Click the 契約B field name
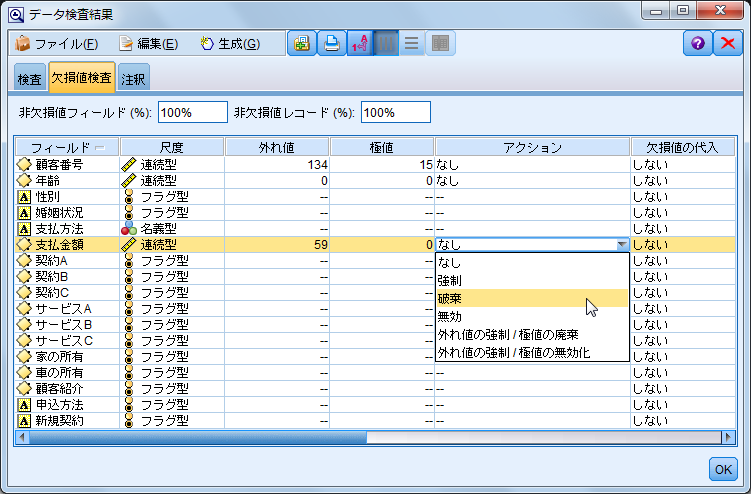 (52, 276)
